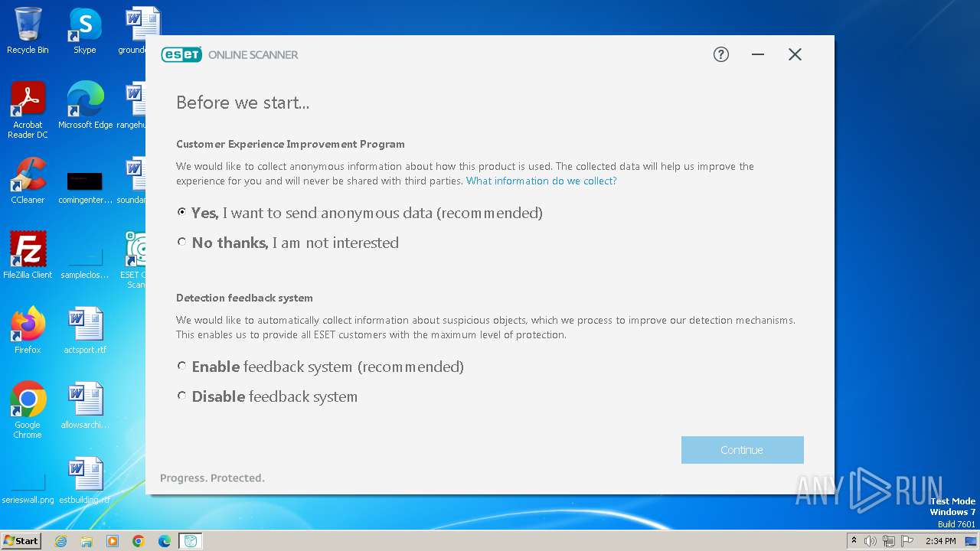The width and height of the screenshot is (980, 551).
Task: Select the Microsoft Edge desktop shortcut
Action: (x=85, y=105)
